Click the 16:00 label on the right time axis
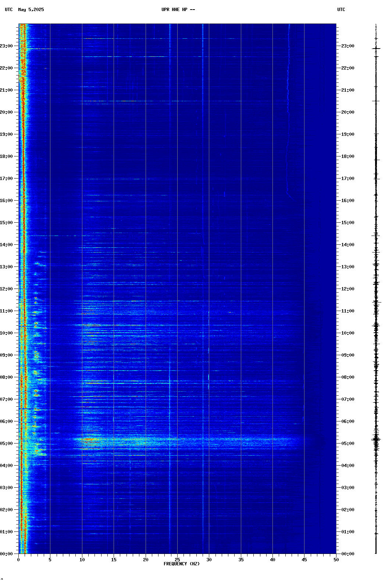 348,201
